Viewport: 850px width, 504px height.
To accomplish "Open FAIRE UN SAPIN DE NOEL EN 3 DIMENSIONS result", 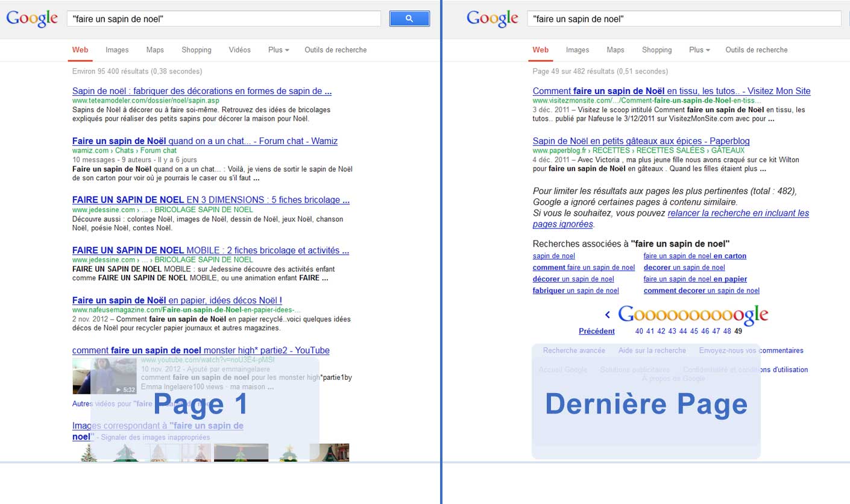I will point(211,200).
